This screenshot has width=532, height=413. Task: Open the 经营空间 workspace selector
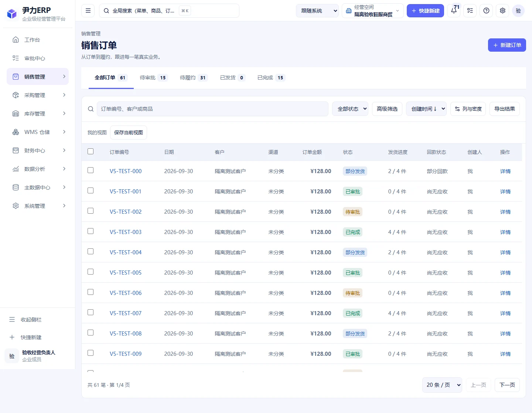[373, 11]
